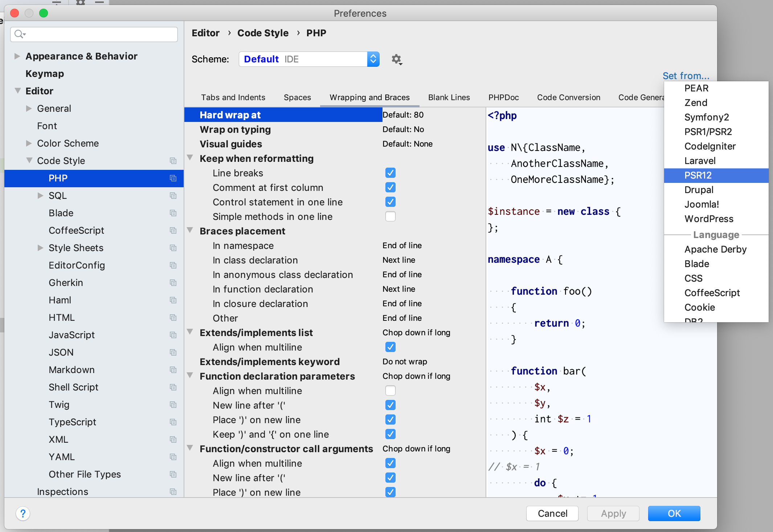773x532 pixels.
Task: Click the project-level icon beside XML
Action: click(173, 439)
